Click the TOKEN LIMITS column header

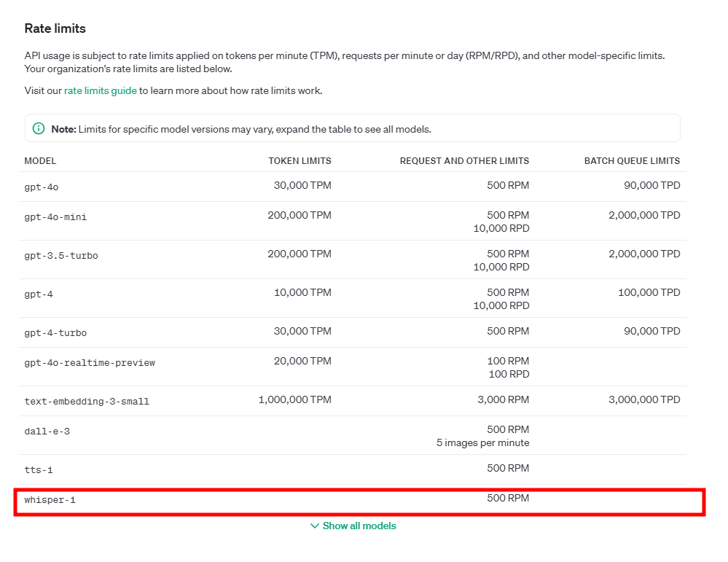300,160
